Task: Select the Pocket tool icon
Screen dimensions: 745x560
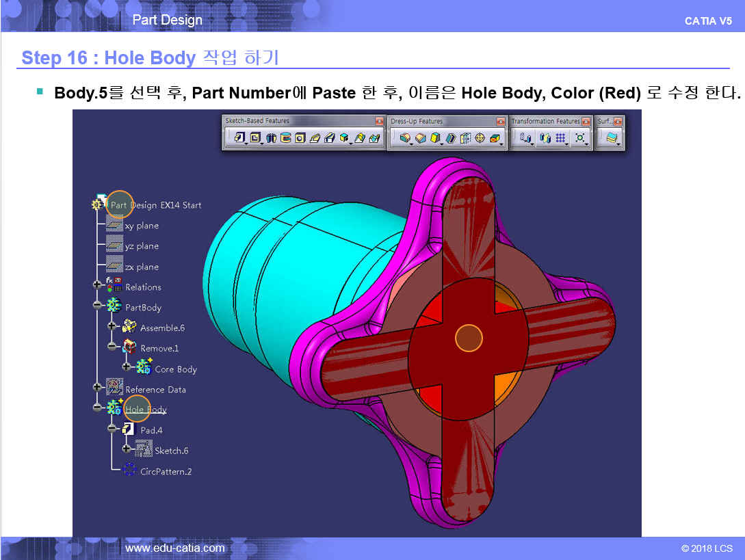Action: click(255, 138)
